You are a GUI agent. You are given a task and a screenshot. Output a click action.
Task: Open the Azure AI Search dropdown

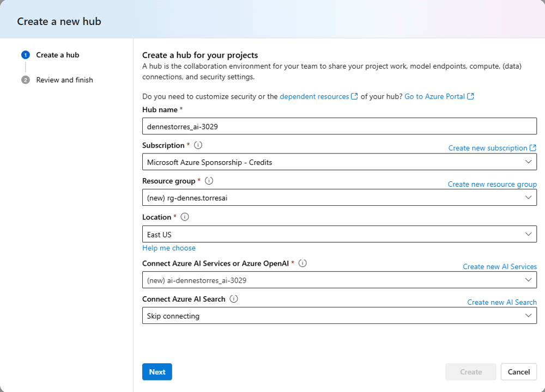click(339, 316)
